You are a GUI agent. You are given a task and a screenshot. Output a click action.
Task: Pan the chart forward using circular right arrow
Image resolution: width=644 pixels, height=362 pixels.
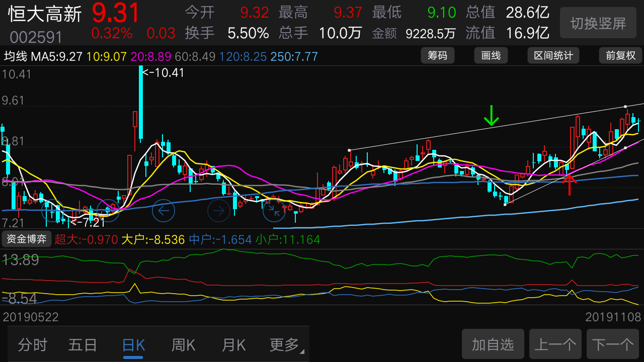pos(218,211)
